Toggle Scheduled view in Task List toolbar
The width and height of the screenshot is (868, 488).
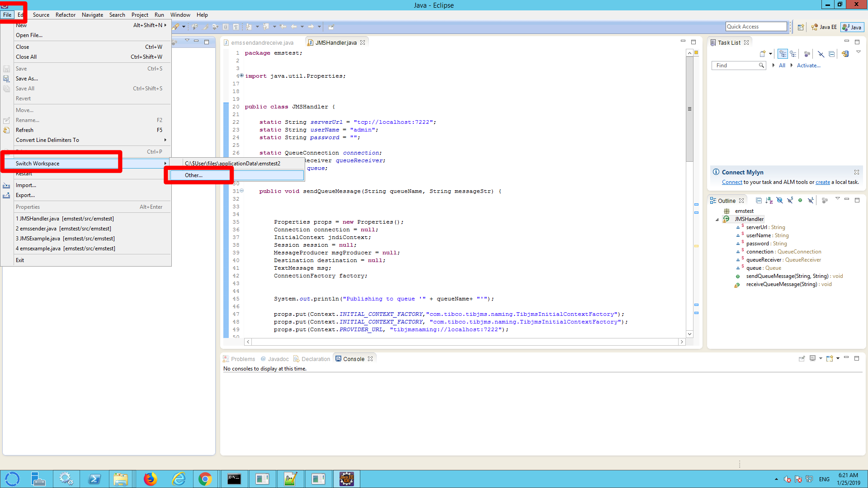pos(793,54)
